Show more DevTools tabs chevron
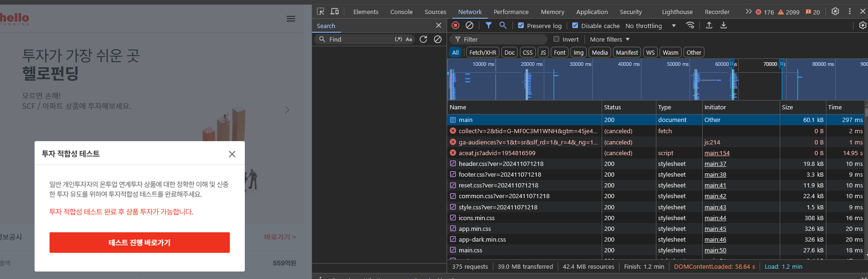 (x=748, y=11)
